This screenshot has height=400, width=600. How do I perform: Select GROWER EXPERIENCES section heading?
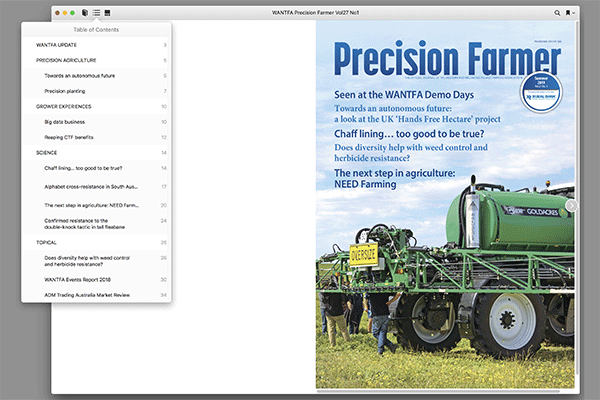[x=65, y=106]
